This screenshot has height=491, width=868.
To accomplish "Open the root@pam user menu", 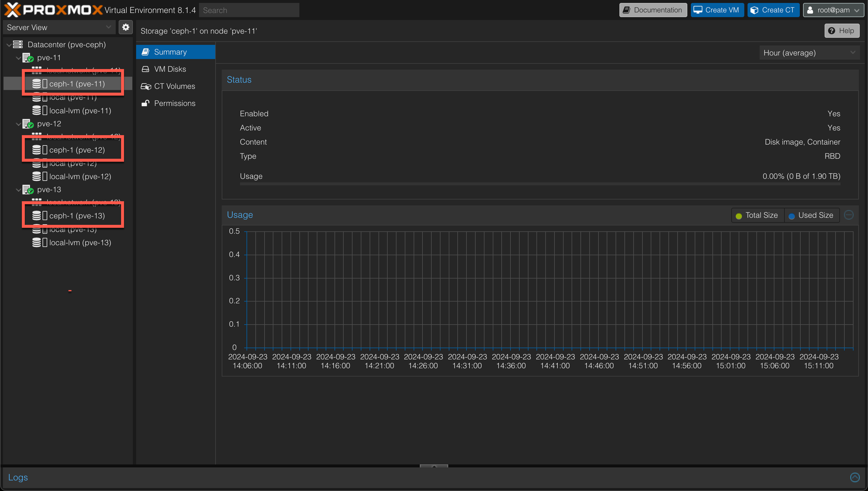I will (x=833, y=10).
